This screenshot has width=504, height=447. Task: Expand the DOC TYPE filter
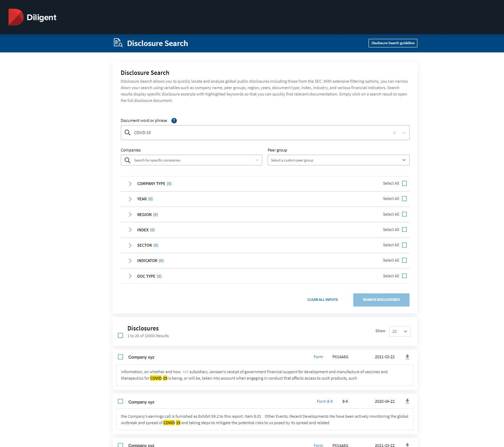[130, 276]
